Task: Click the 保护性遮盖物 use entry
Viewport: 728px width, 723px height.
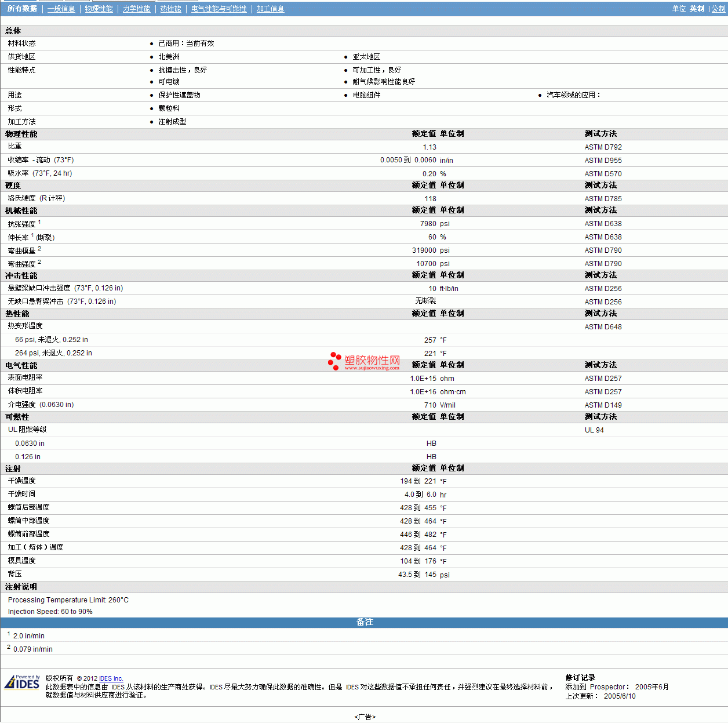Action: [179, 95]
